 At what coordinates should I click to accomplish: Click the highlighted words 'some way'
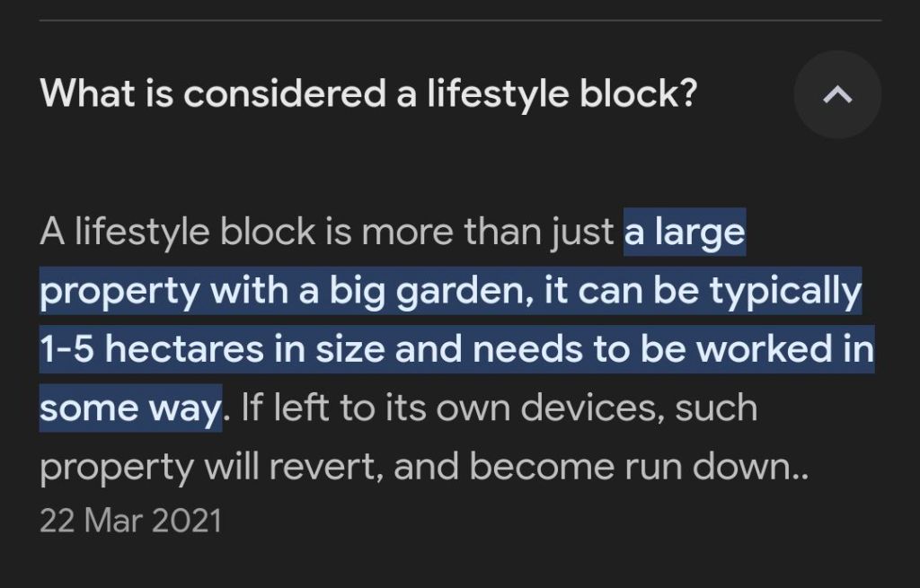click(x=129, y=408)
